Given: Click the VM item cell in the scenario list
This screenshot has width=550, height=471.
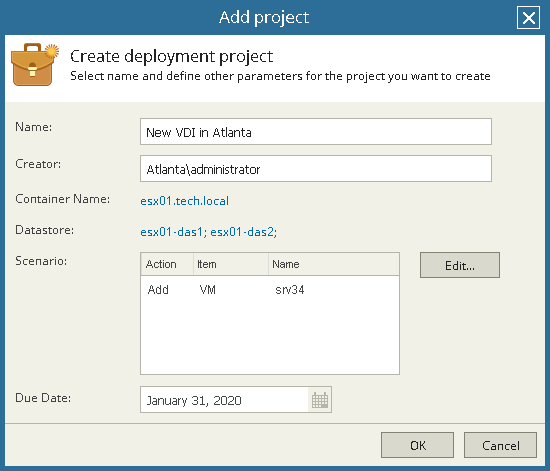Looking at the screenshot, I should [x=208, y=290].
